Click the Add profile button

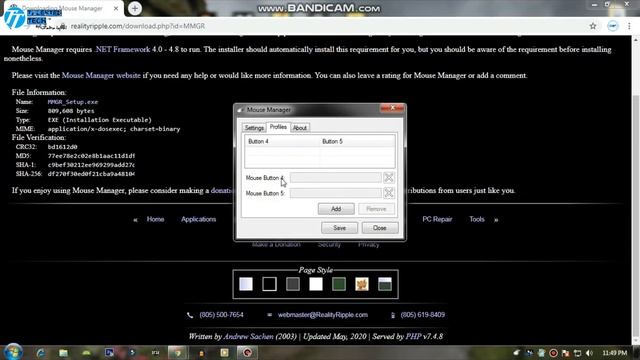click(x=336, y=209)
